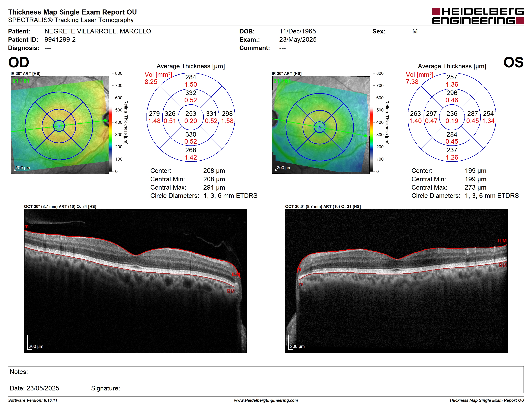This screenshot has width=532, height=411.
Task: Click the OS retina thickness color scale
Action: [x=371, y=122]
